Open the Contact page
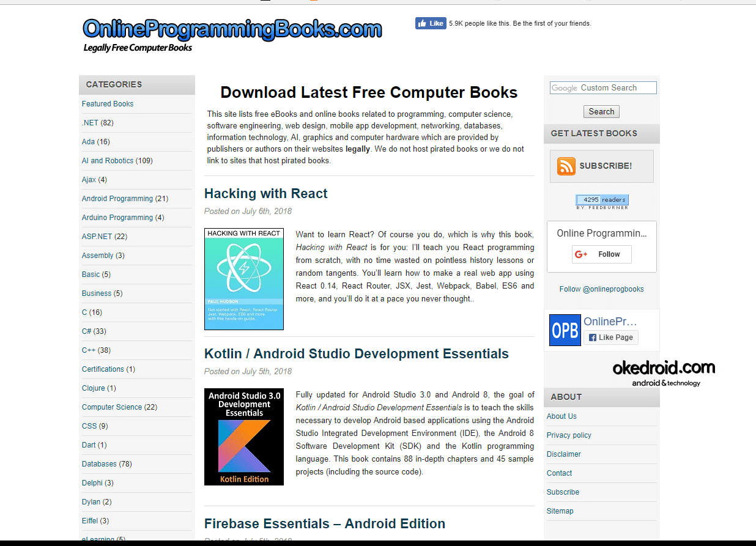Viewport: 756px width, 546px height. 559,473
